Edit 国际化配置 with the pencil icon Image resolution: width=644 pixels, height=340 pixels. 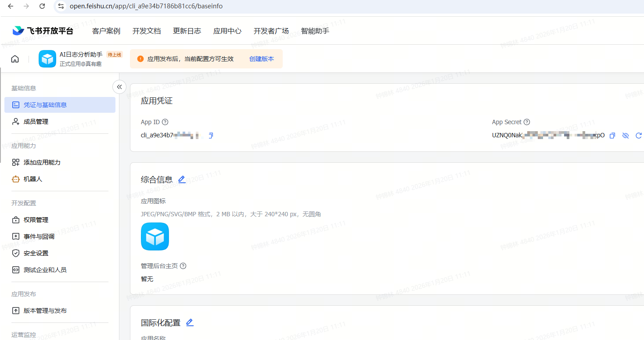[190, 322]
